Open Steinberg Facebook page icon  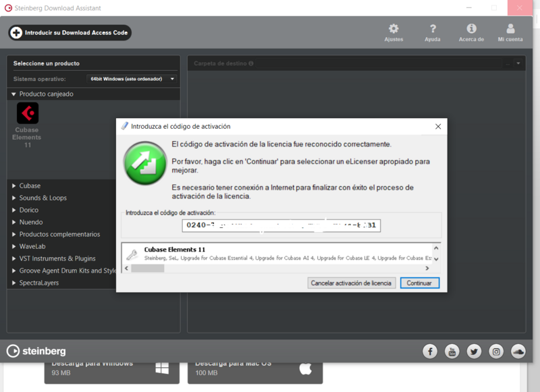pyautogui.click(x=430, y=352)
